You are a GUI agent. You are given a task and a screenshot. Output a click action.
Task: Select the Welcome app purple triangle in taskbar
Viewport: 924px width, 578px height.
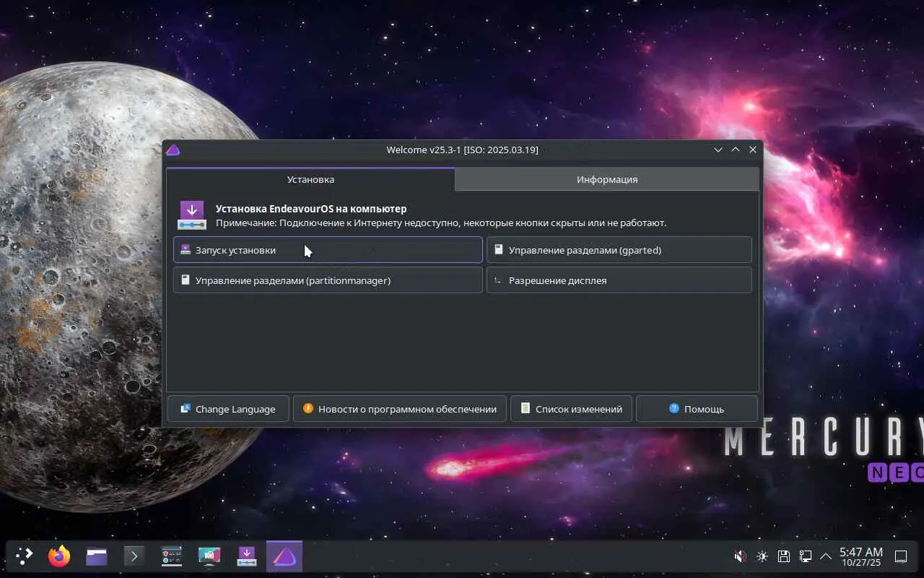coord(284,556)
